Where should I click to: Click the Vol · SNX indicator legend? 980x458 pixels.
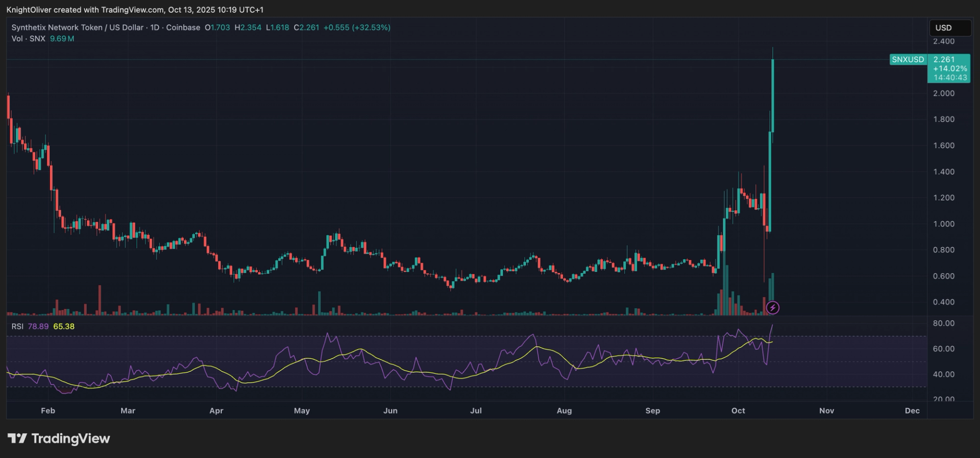pos(28,39)
